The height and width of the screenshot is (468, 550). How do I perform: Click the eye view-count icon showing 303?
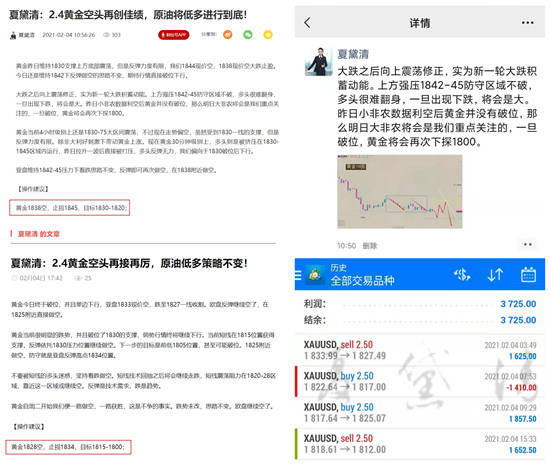click(x=106, y=35)
